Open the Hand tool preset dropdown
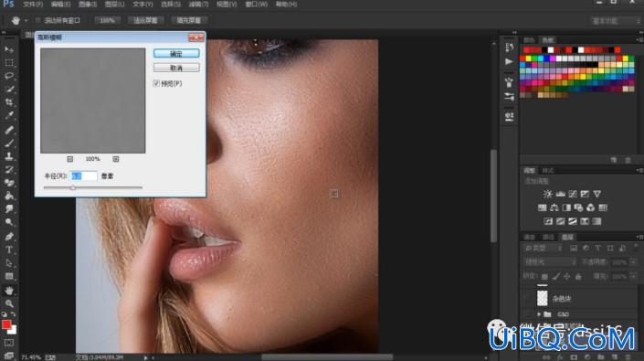644x361 pixels. coord(26,20)
